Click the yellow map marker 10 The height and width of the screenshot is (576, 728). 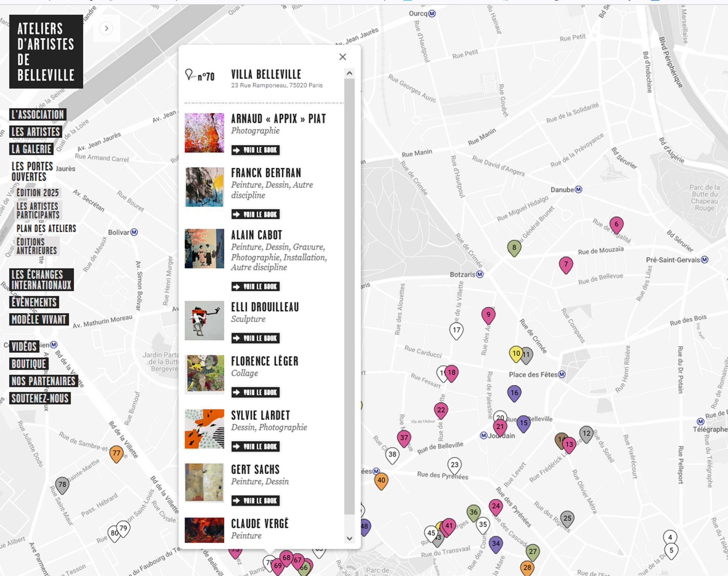(515, 354)
